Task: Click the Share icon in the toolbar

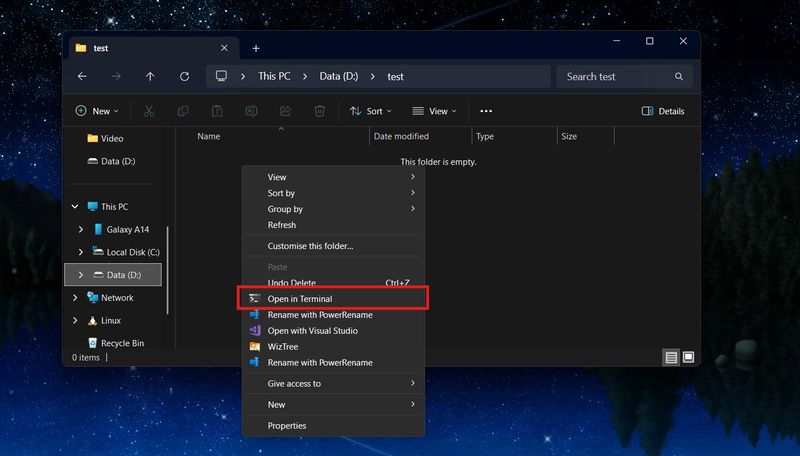Action: pyautogui.click(x=285, y=111)
